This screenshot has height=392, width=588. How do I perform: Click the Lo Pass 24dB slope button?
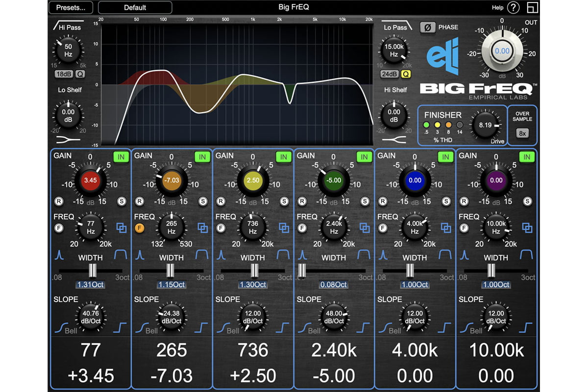point(389,74)
